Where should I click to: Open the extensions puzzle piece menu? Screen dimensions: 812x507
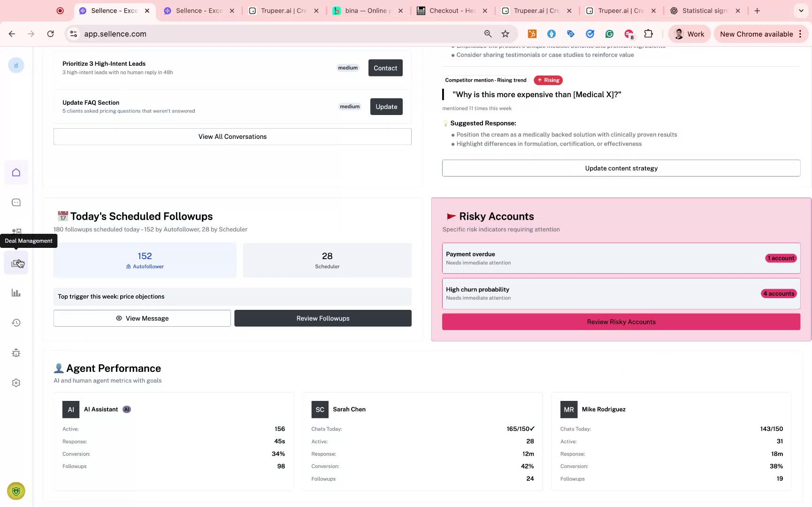(x=649, y=34)
